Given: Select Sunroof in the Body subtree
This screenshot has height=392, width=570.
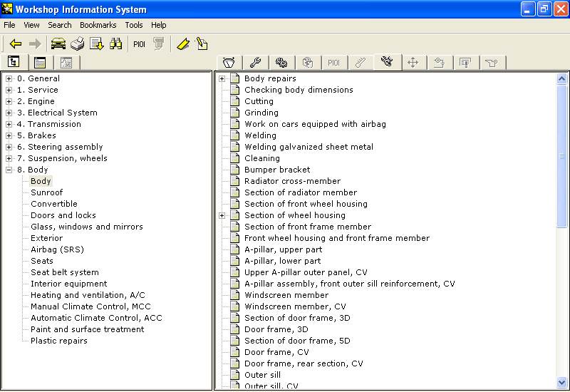Looking at the screenshot, I should tap(46, 192).
